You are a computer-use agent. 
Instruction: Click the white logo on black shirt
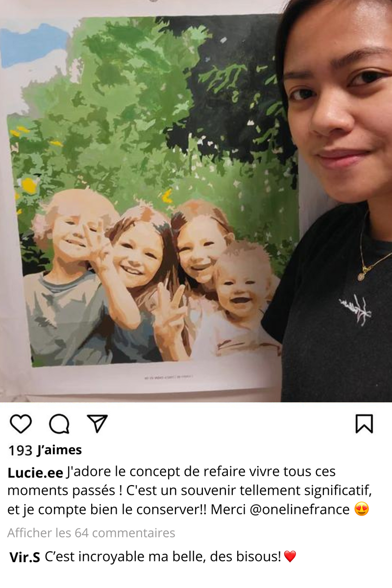click(x=355, y=310)
